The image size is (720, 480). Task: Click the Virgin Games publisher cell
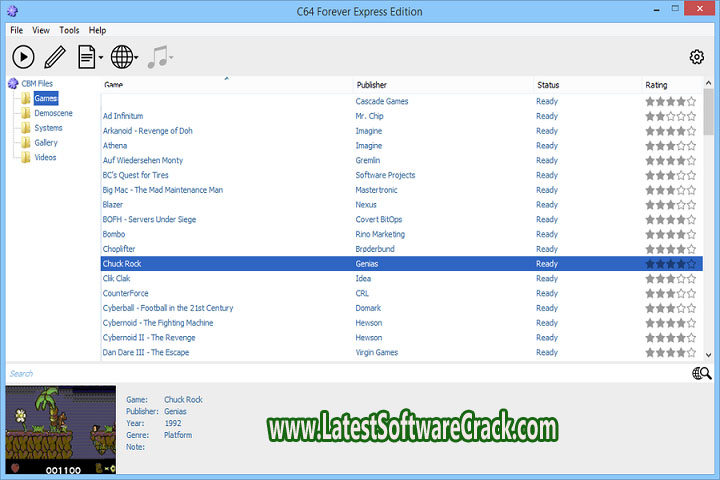pyautogui.click(x=377, y=352)
